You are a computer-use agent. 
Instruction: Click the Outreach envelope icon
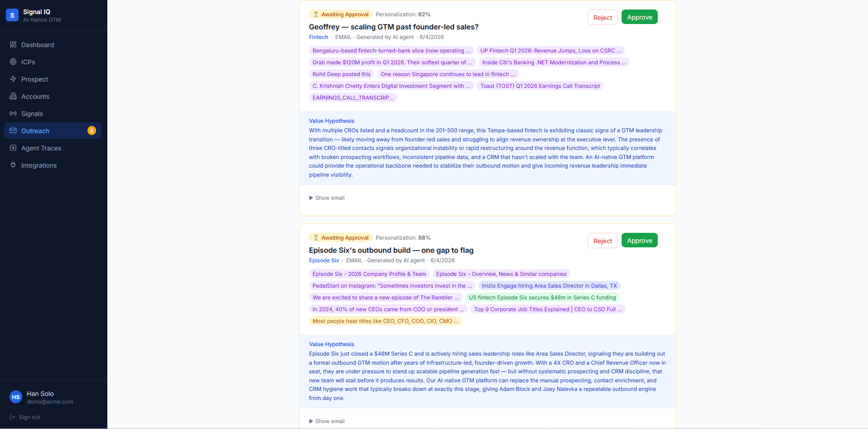[x=13, y=130]
